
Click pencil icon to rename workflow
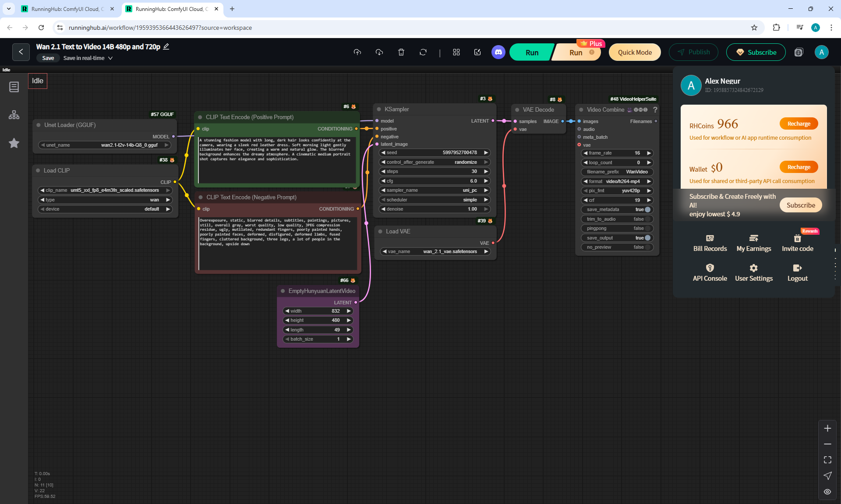pyautogui.click(x=166, y=47)
